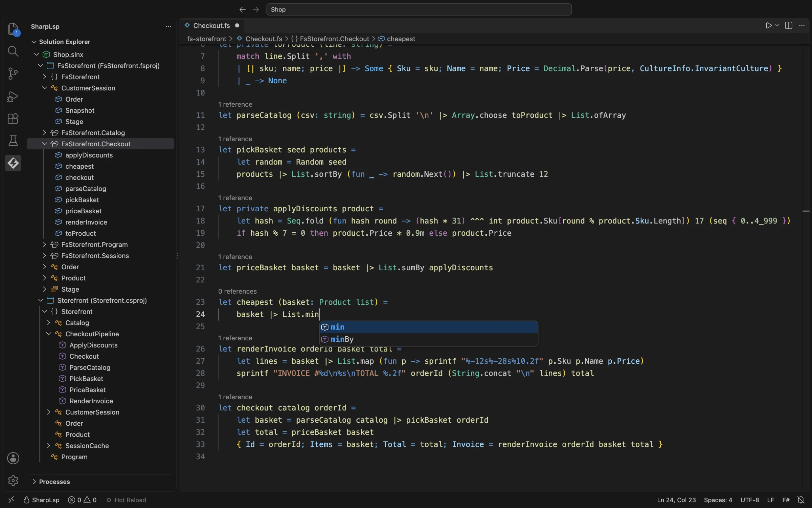Click the '0 references' code lens above cheapest
The image size is (812, 508).
coord(238,291)
